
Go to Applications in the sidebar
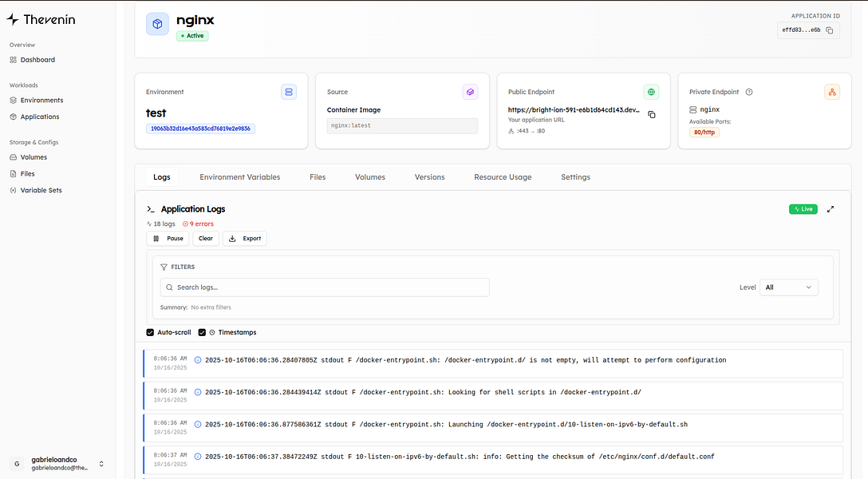click(x=34, y=117)
